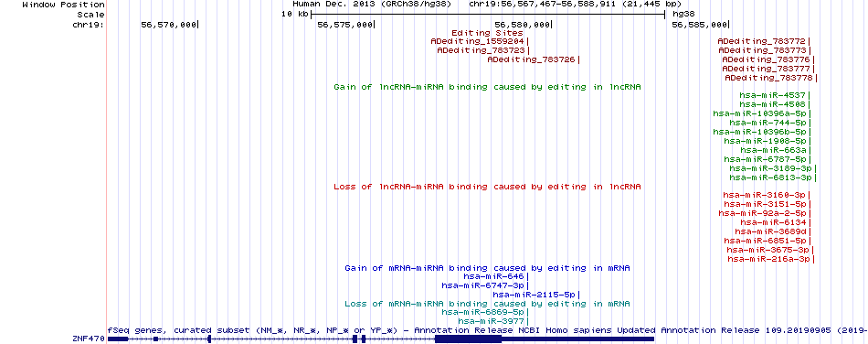Click the chr19: ruler label
This screenshot has width=868, height=344.
(x=88, y=25)
